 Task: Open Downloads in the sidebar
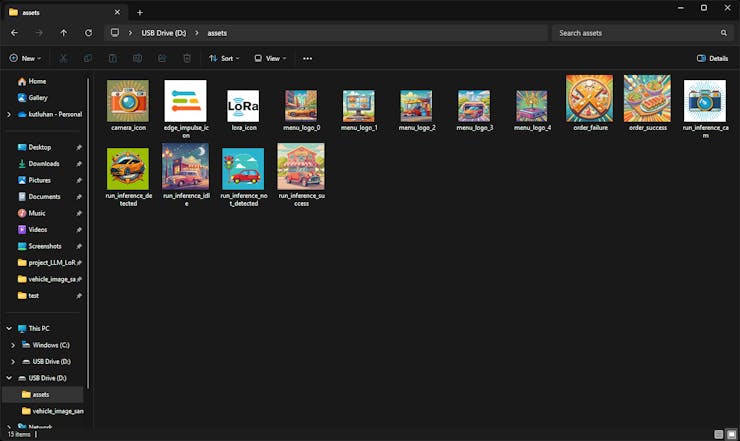pyautogui.click(x=43, y=163)
